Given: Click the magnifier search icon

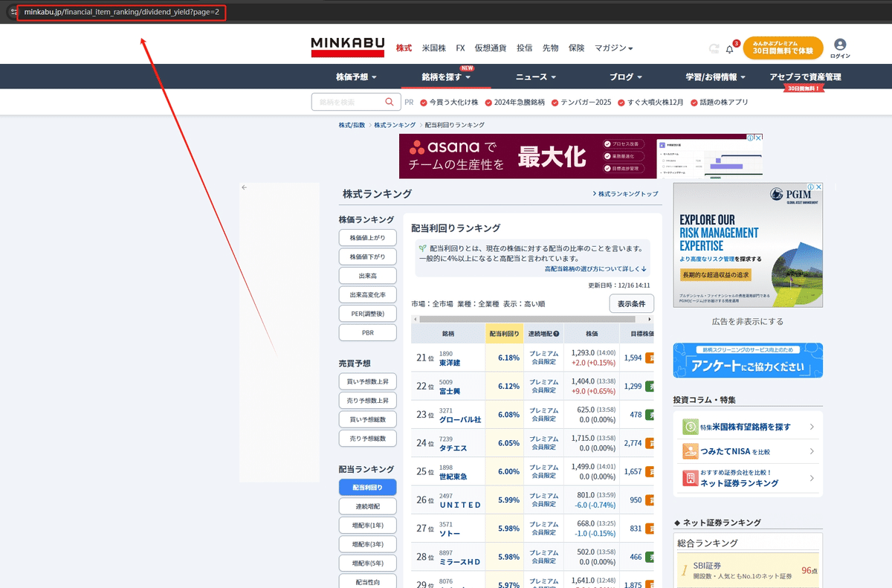Looking at the screenshot, I should (x=390, y=102).
